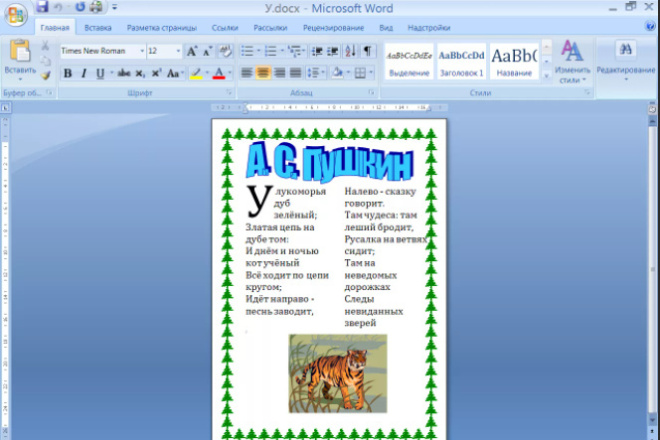This screenshot has height=440, width=660.
Task: Open the Стили pane launcher
Action: point(587,92)
